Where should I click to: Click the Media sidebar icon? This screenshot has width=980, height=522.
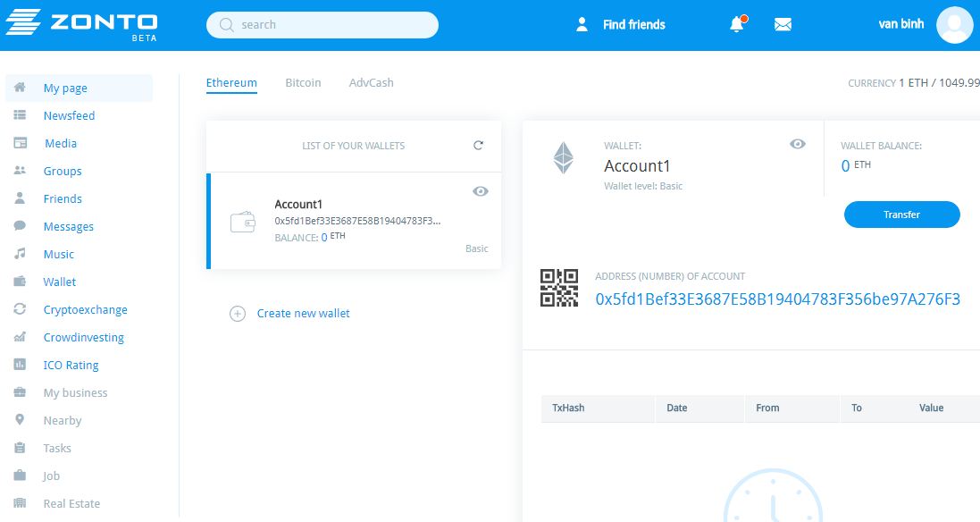click(20, 143)
